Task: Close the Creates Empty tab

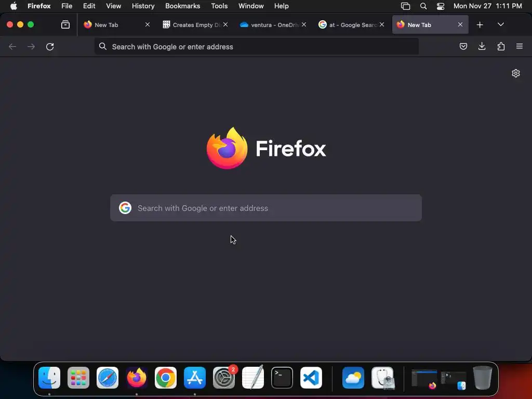Action: click(225, 24)
